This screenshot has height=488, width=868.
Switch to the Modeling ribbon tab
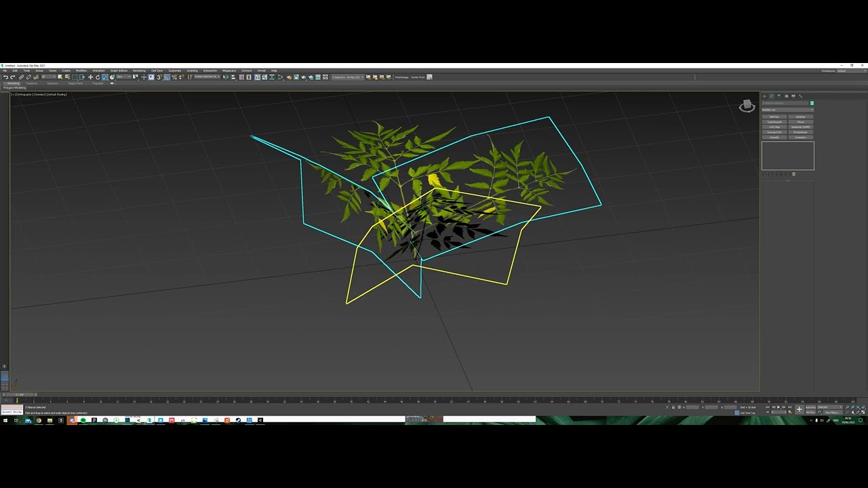point(13,83)
